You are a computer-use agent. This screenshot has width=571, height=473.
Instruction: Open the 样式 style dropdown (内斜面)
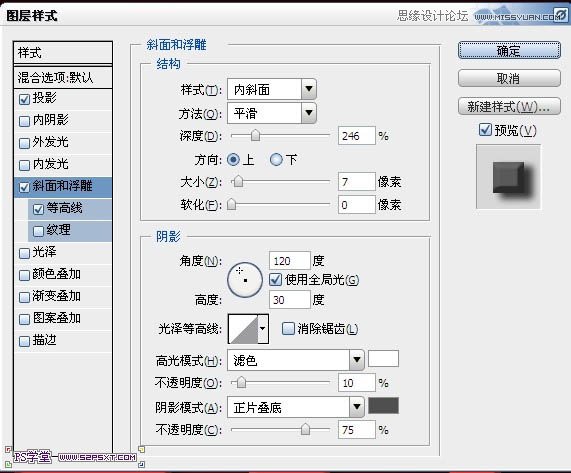pos(272,89)
